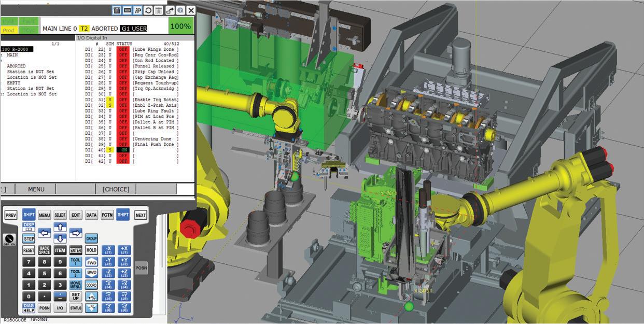Click the down arrow key
The image size is (644, 324).
[x=60, y=238]
